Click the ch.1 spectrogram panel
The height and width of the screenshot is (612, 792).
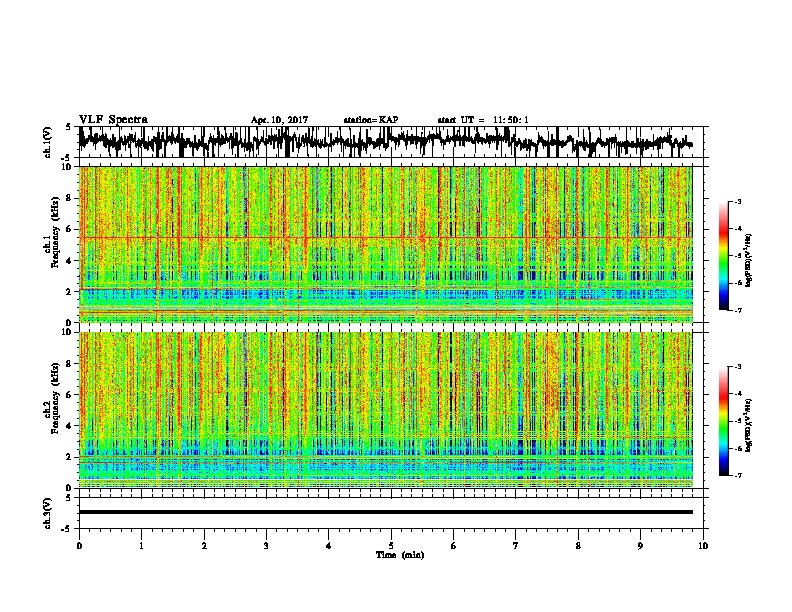click(386, 244)
